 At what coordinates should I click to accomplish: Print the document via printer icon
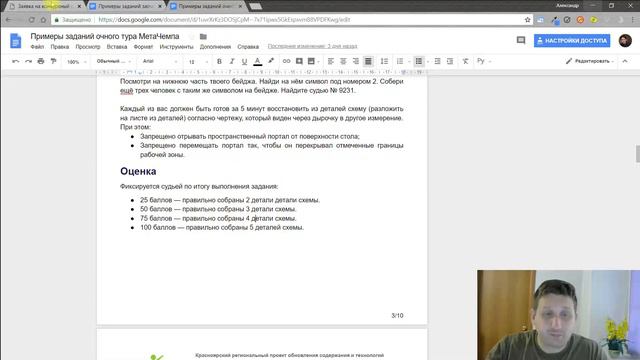click(x=41, y=61)
